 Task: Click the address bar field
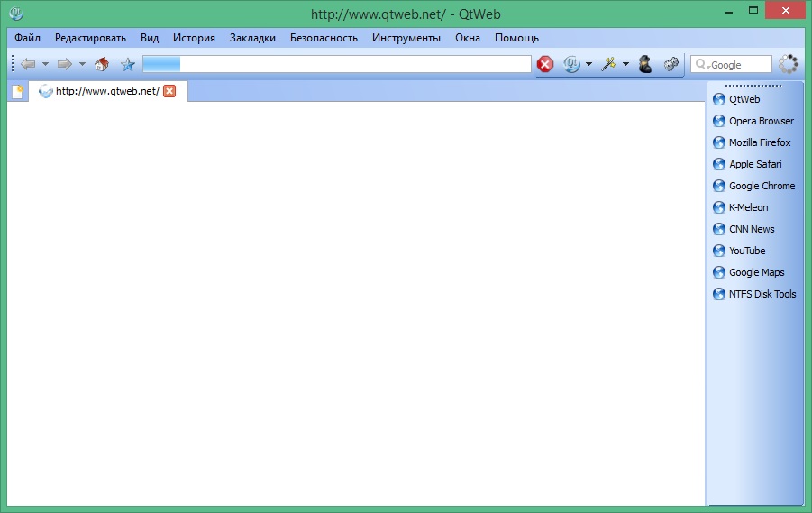[x=337, y=64]
